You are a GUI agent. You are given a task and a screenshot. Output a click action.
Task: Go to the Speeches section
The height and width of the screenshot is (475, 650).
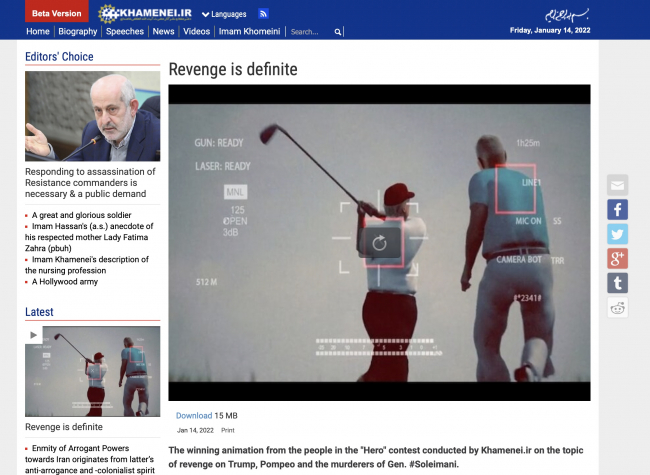pyautogui.click(x=125, y=32)
